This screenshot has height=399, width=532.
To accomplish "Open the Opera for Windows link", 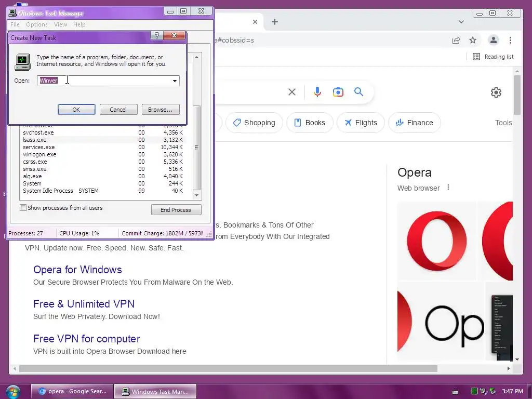I will (x=77, y=270).
